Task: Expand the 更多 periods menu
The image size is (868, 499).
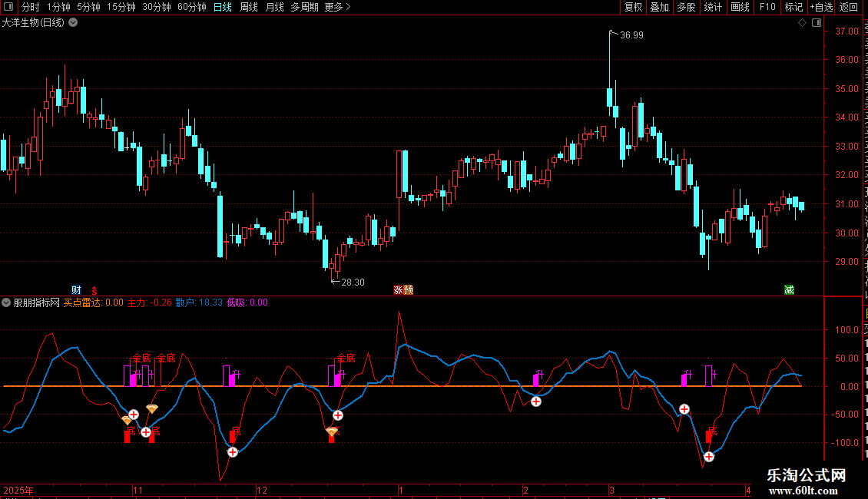Action: coord(338,7)
